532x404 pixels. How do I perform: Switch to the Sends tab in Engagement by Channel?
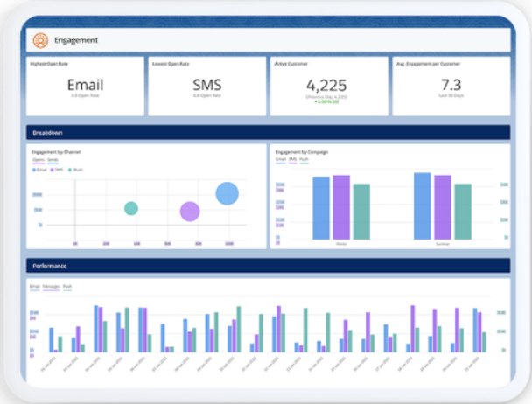click(52, 161)
